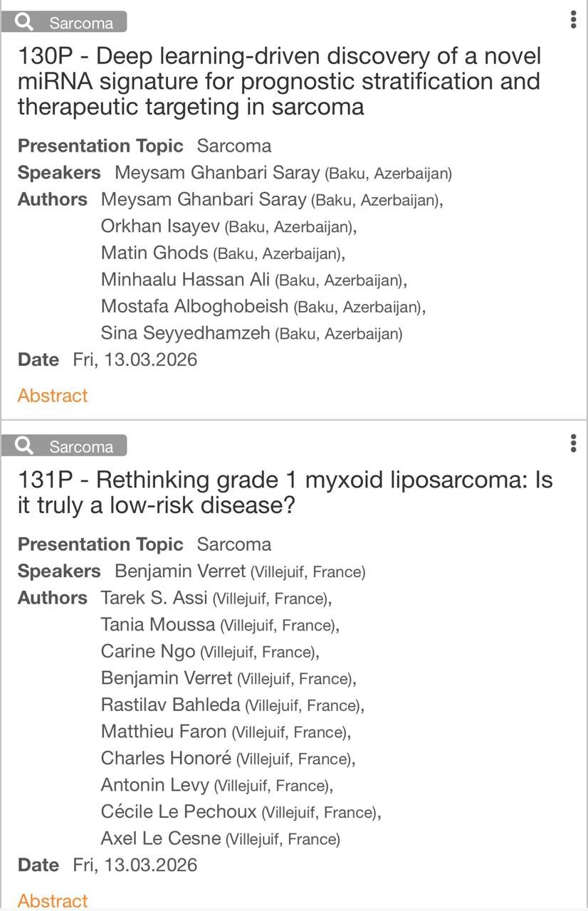This screenshot has height=911, width=588.
Task: Click the 130P date Fri, 13.03.2026
Action: tap(135, 359)
